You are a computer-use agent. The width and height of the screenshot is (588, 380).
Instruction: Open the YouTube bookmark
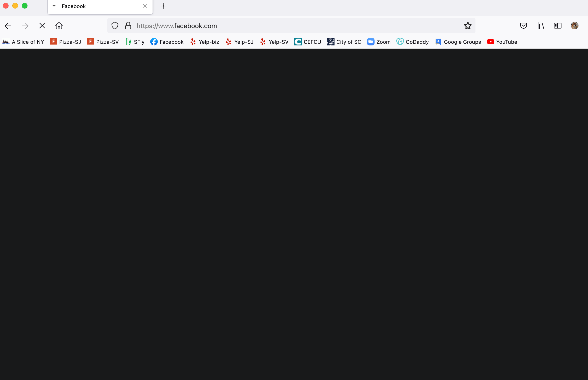point(502,42)
